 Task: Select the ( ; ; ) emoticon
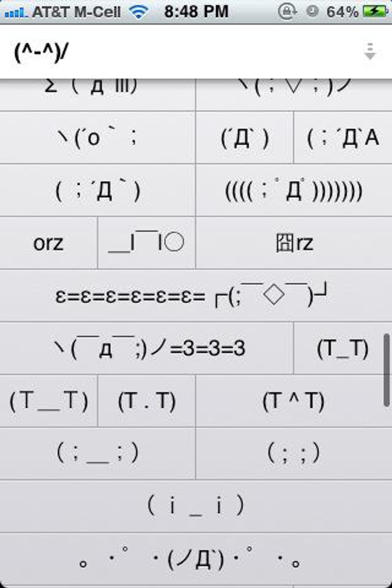(294, 453)
